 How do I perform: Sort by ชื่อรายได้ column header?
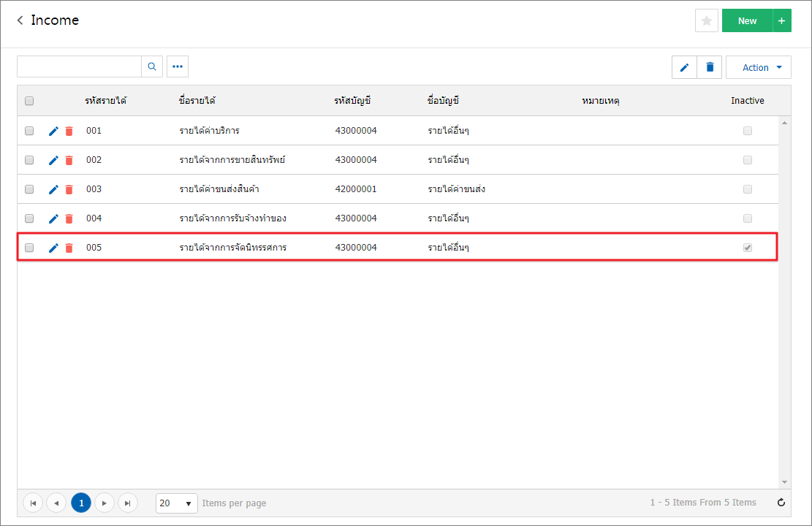point(197,100)
